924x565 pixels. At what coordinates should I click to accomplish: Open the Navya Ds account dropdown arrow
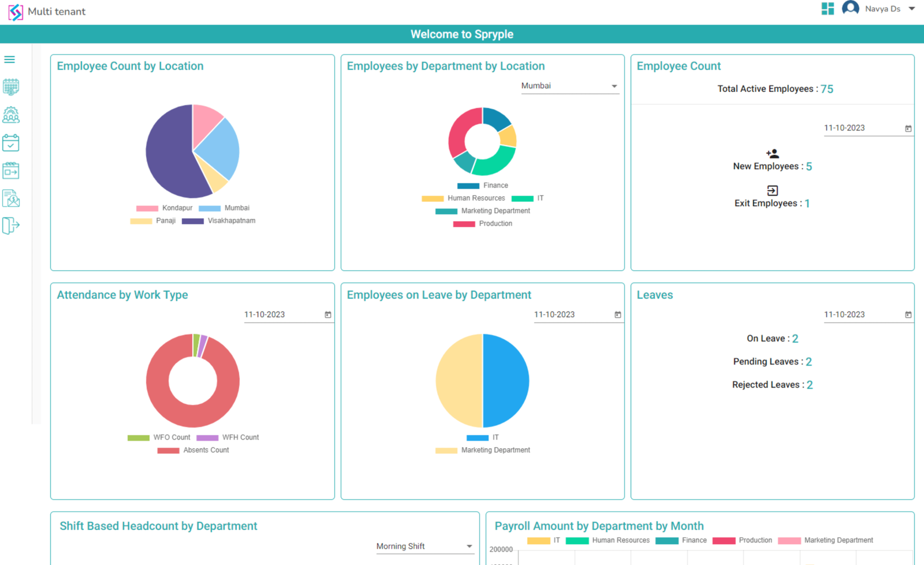point(911,9)
